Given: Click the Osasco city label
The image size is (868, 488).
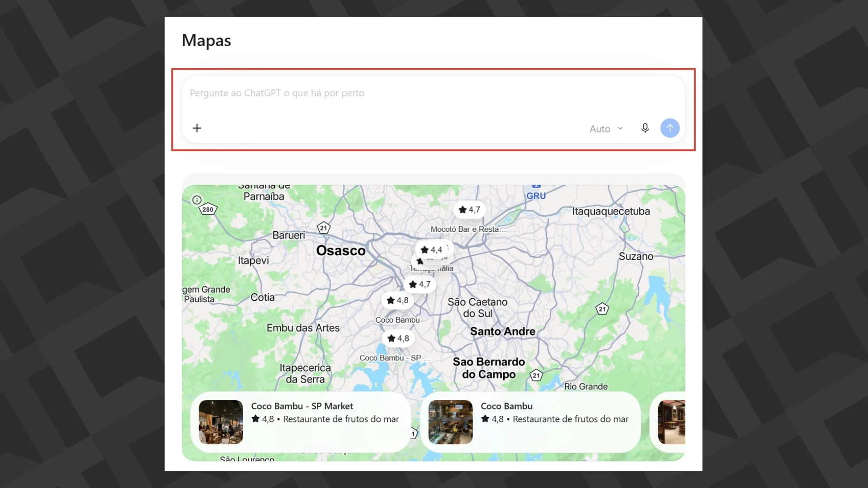Looking at the screenshot, I should coord(341,250).
